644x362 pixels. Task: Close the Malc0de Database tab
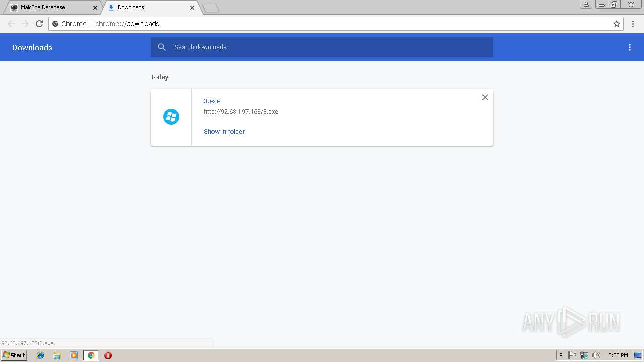[x=95, y=8]
